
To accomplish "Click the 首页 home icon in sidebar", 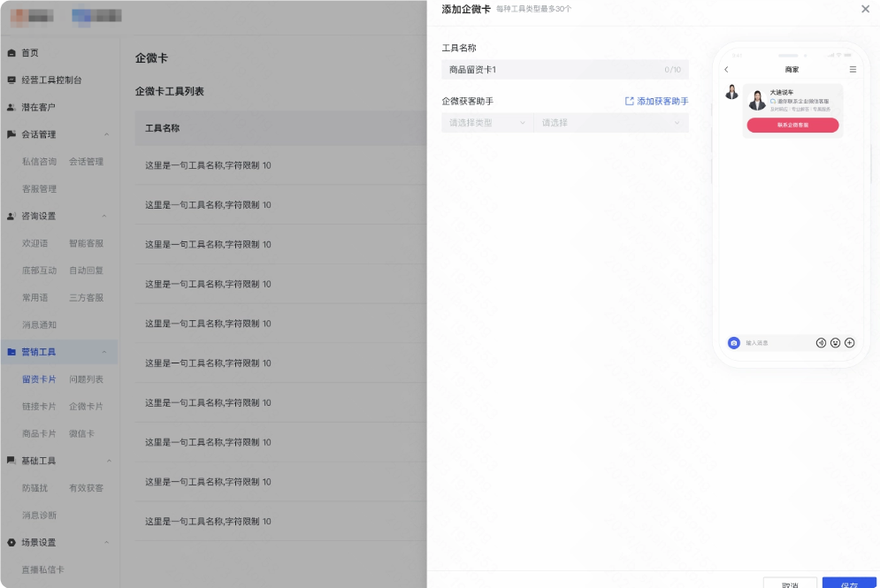I will [11, 53].
